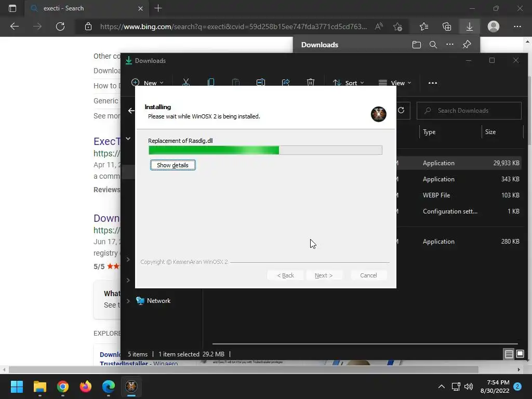Select the WEBP File row
Viewport: 532px width, 399px height.
coord(460,195)
